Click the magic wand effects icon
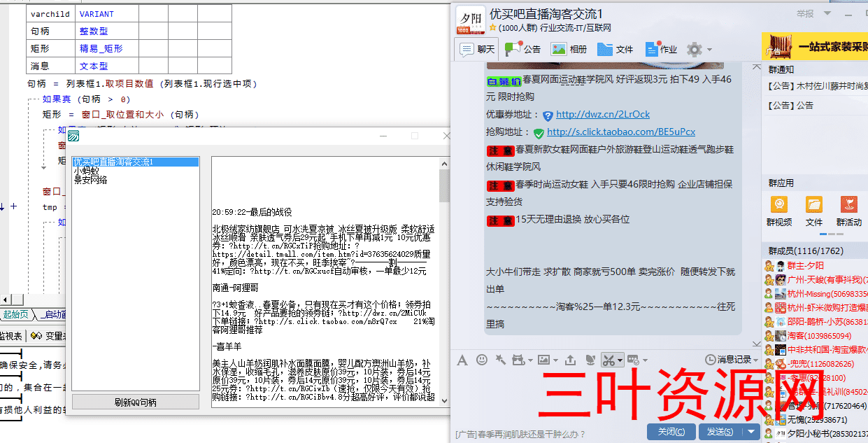The height and width of the screenshot is (443, 868). pyautogui.click(x=499, y=360)
